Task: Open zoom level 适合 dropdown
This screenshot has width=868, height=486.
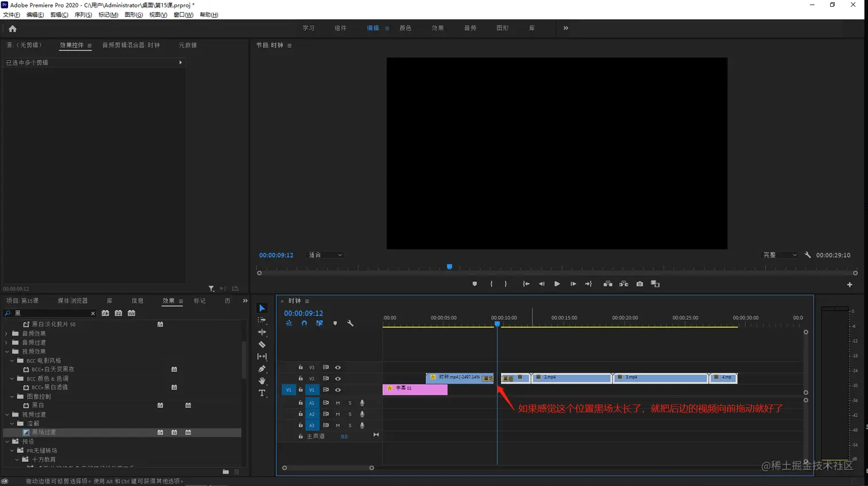Action: 325,255
